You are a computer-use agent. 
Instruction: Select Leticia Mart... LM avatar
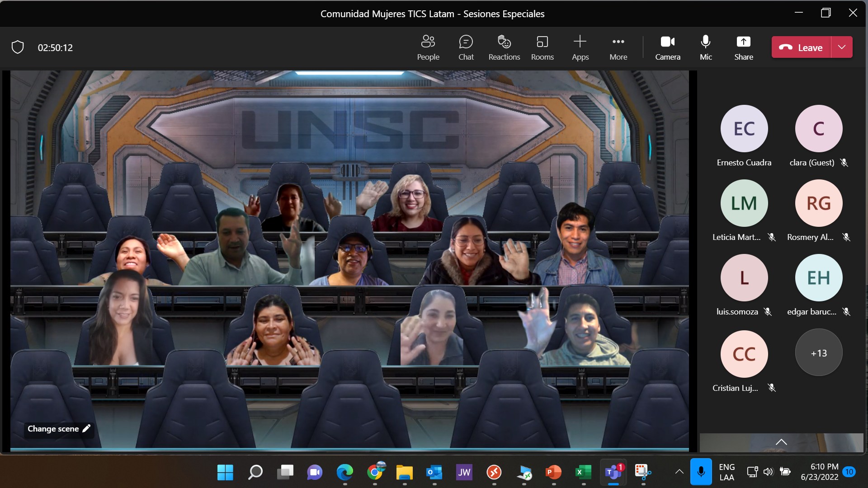point(744,203)
